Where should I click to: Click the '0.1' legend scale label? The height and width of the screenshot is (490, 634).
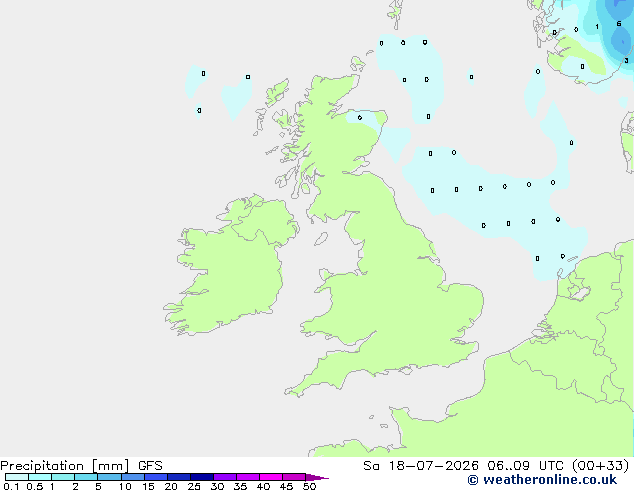tap(11, 486)
